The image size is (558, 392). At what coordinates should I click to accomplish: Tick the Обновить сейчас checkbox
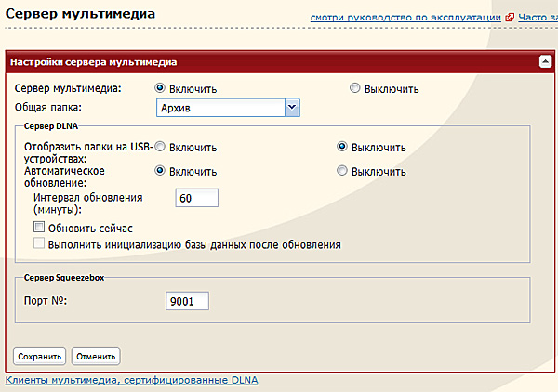(x=39, y=227)
